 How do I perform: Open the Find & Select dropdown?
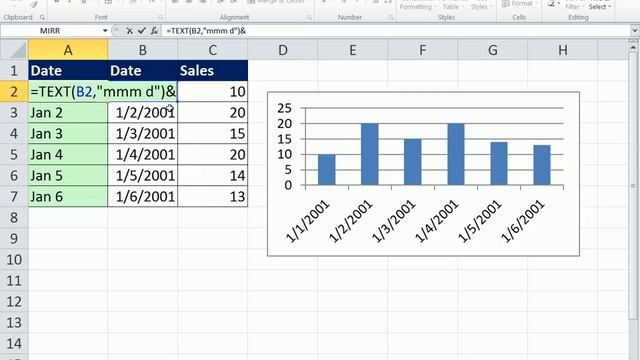(600, 6)
